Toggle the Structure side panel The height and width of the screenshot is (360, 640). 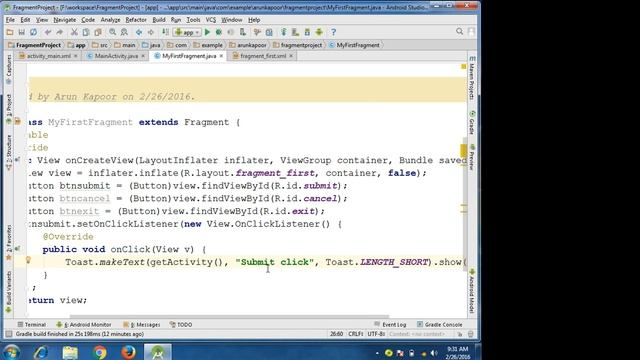(9, 152)
